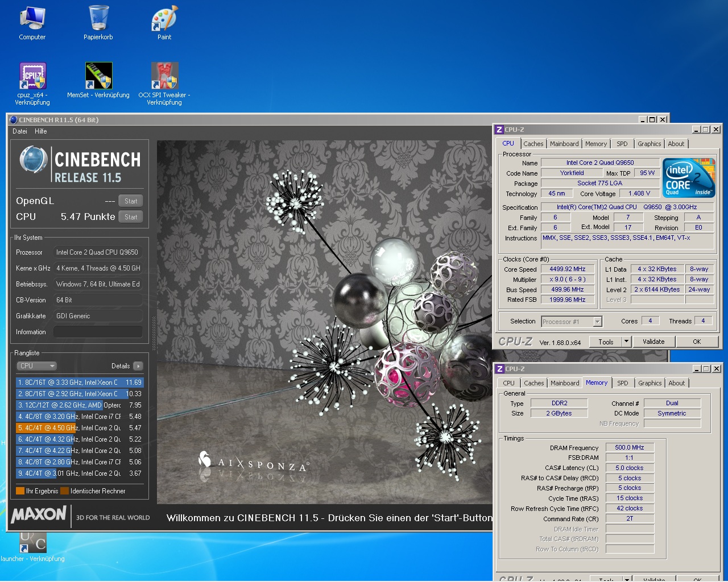Start the OpenGL benchmark
The image size is (728, 582).
(x=131, y=201)
